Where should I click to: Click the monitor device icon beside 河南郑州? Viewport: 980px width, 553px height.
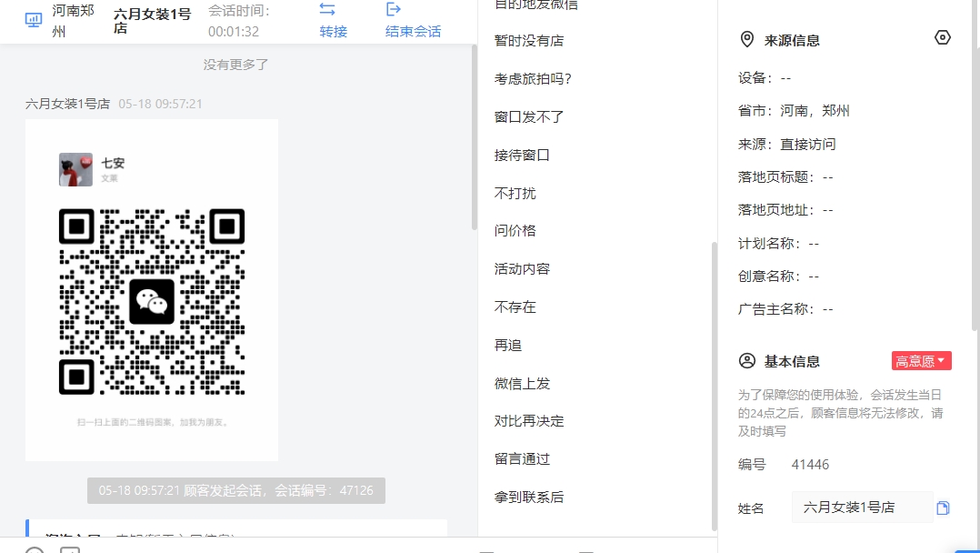[33, 20]
